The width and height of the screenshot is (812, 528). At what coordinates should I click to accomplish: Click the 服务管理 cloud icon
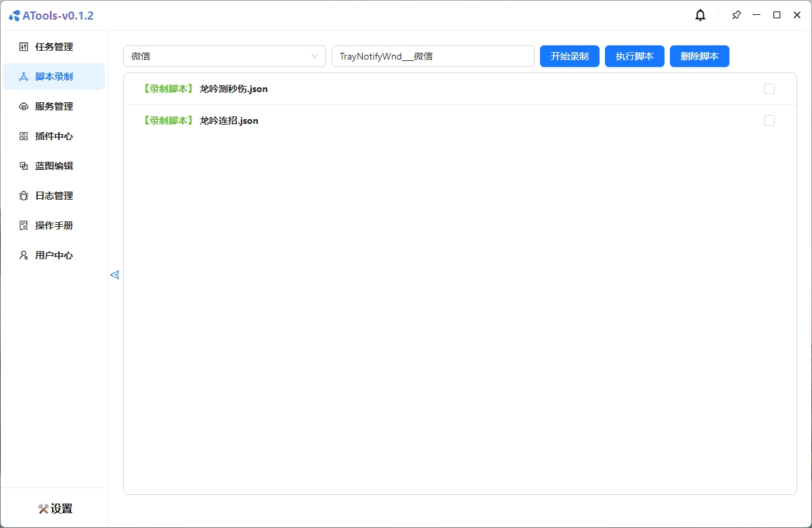(24, 106)
